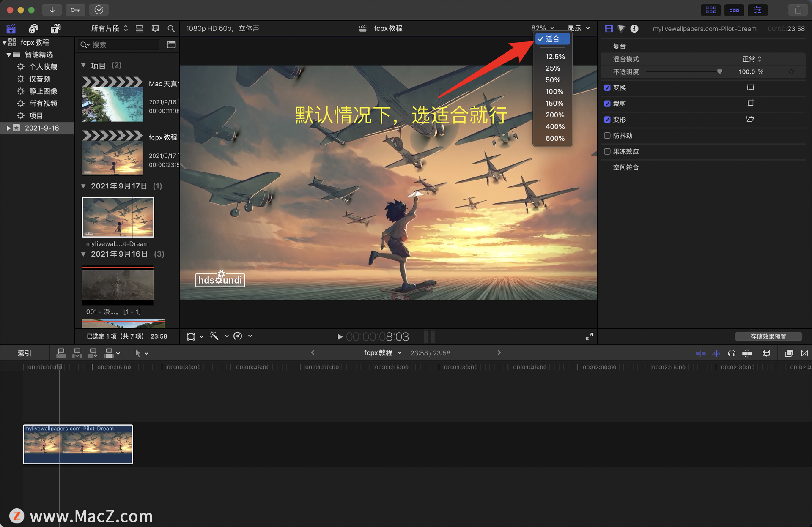The width and height of the screenshot is (812, 527).
Task: Uncheck the 变换 checkbox
Action: [607, 87]
